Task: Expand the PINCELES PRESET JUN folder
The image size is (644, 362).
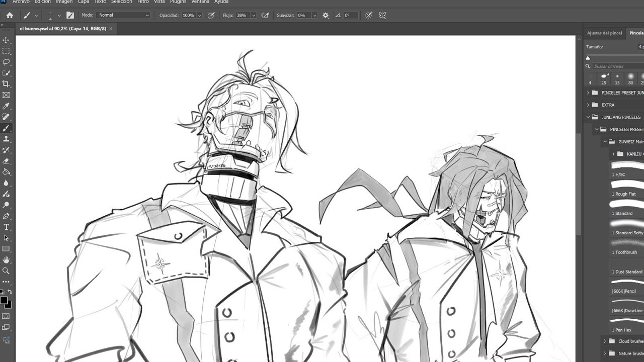Action: [588, 93]
